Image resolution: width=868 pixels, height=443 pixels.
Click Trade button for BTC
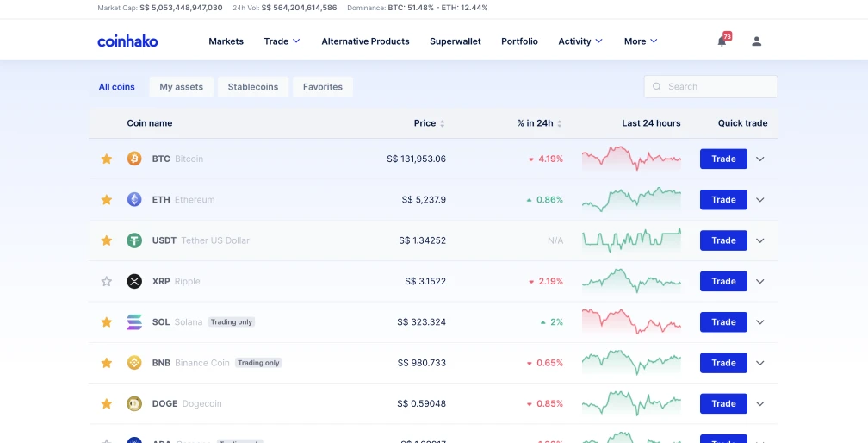pyautogui.click(x=723, y=159)
